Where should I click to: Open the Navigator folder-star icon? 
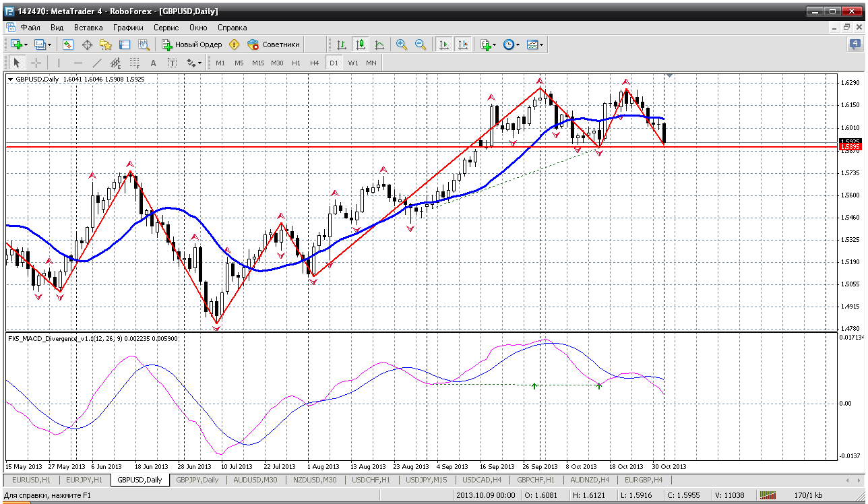click(106, 44)
